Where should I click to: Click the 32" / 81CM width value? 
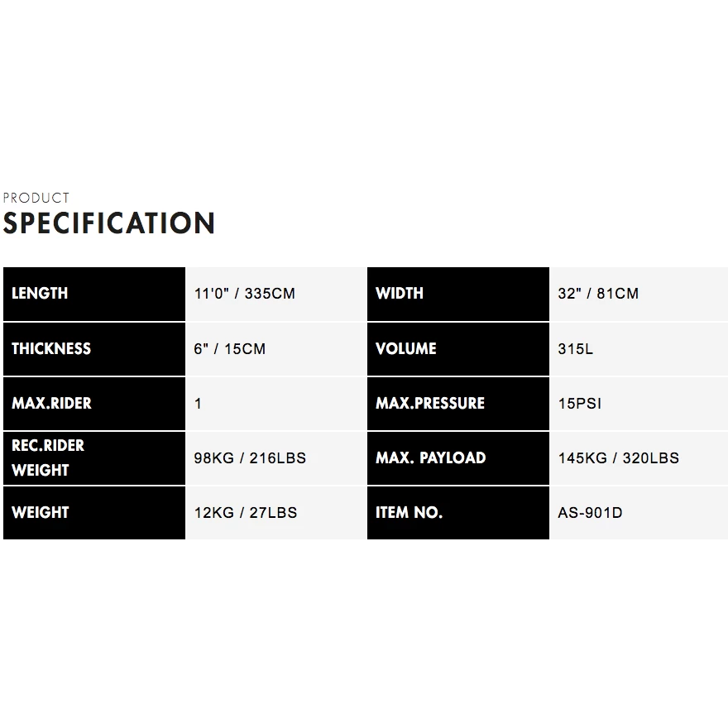tap(598, 294)
